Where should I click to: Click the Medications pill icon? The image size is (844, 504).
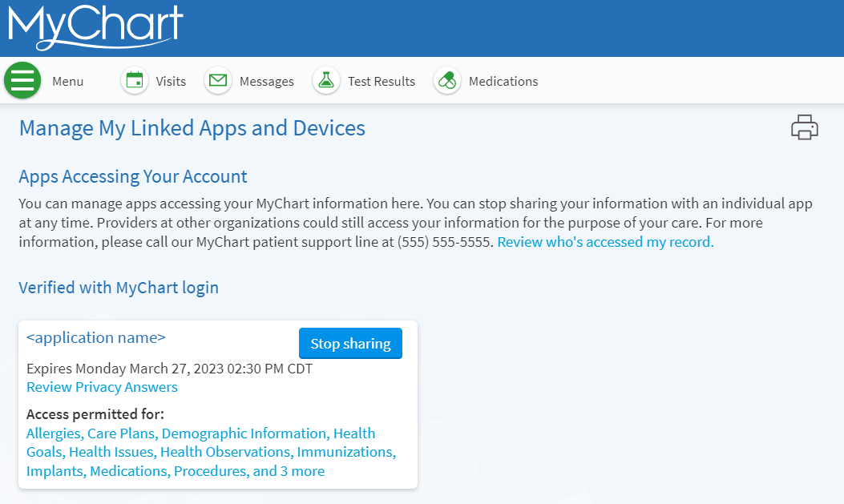[x=447, y=81]
